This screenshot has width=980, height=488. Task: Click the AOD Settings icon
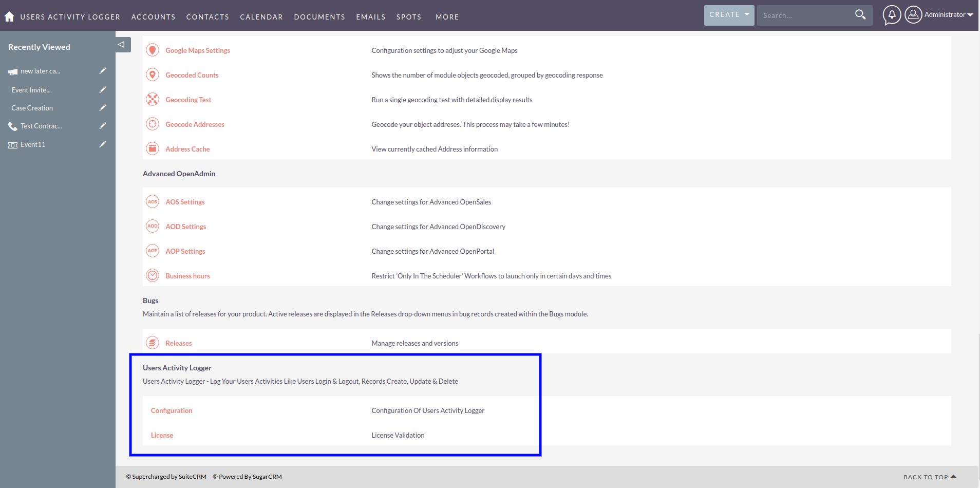(x=153, y=226)
